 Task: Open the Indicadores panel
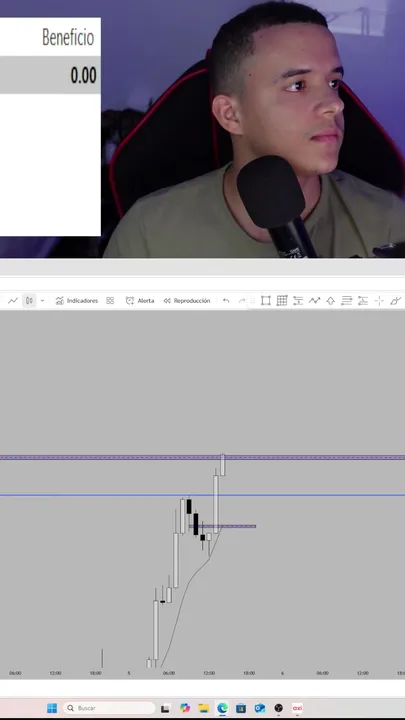point(77,301)
